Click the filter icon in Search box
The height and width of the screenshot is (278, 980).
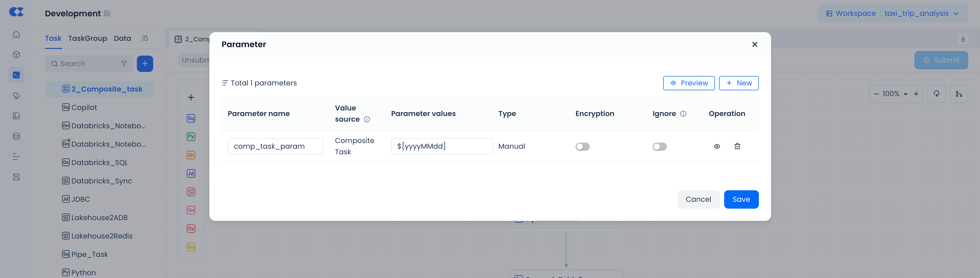pos(124,64)
